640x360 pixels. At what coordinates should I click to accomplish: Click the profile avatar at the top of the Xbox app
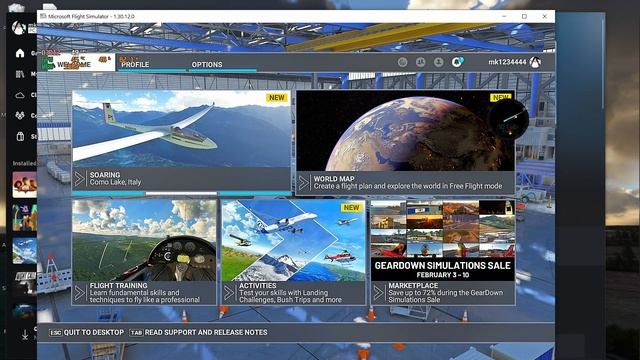[18, 27]
